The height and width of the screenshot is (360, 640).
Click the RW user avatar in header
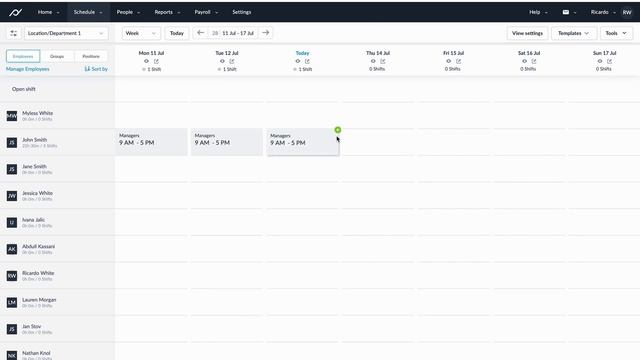click(x=627, y=12)
